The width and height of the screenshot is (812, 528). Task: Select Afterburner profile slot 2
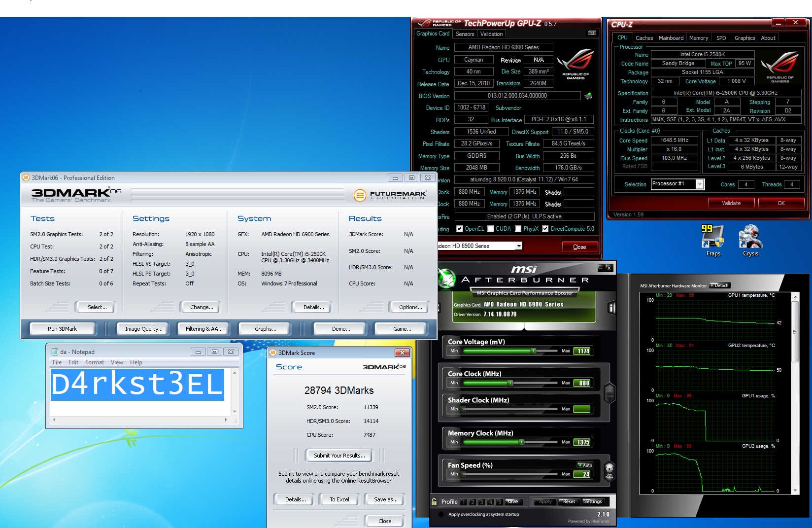[x=473, y=502]
